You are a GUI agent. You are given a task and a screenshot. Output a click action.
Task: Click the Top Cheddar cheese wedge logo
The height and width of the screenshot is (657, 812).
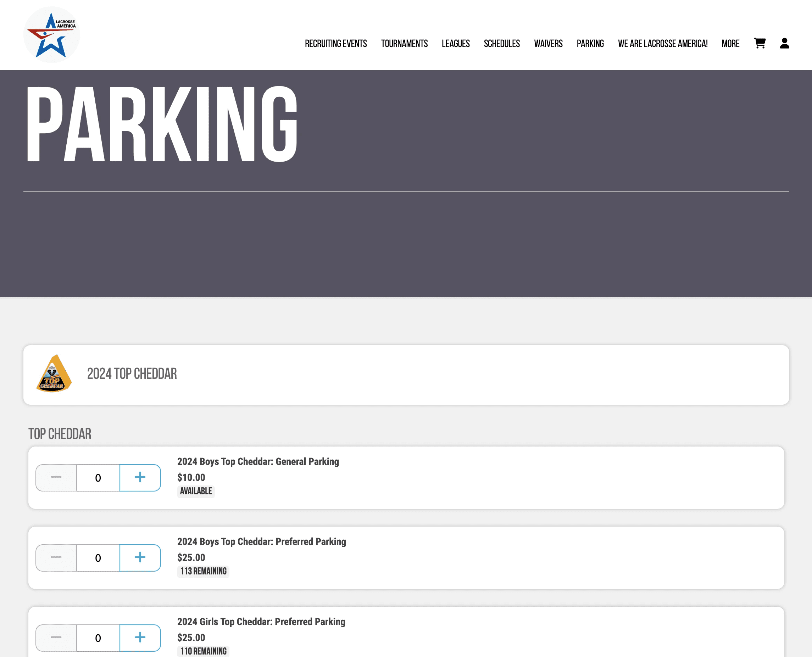point(54,374)
